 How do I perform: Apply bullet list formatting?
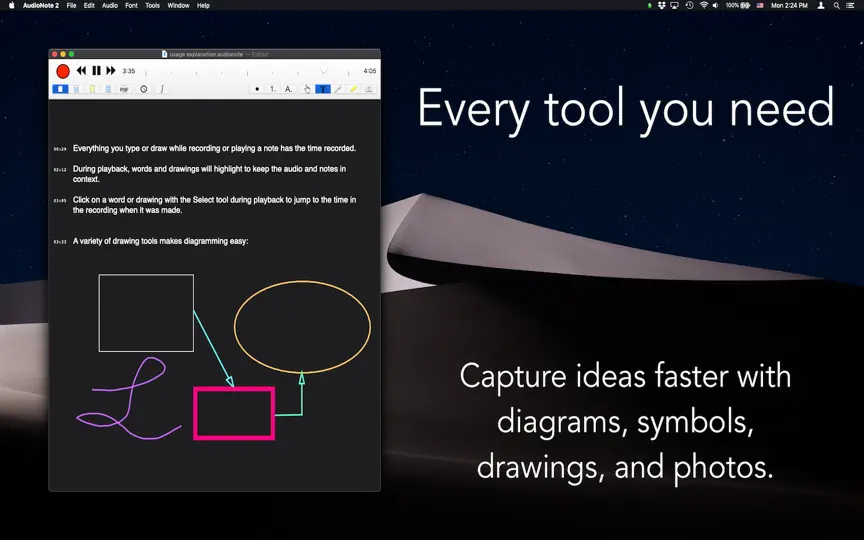pyautogui.click(x=257, y=89)
